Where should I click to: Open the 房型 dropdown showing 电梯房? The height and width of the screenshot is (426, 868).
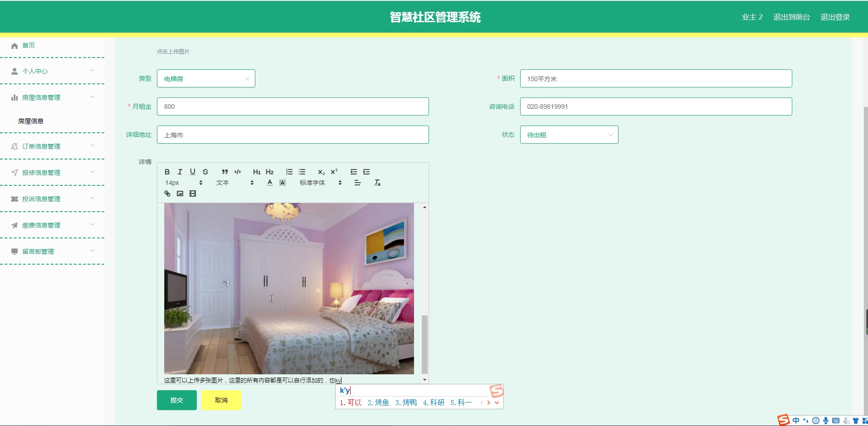pyautogui.click(x=206, y=78)
